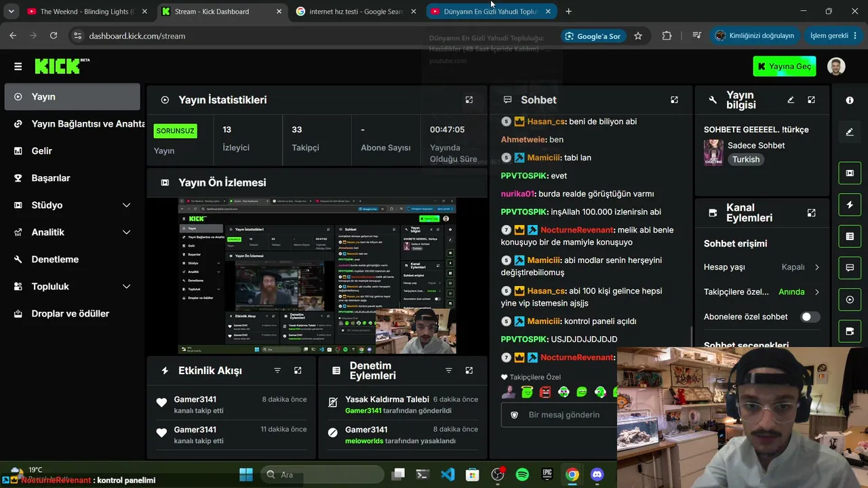This screenshot has height=488, width=868.
Task: Toggle the play circle icon in right sidebar
Action: (850, 300)
